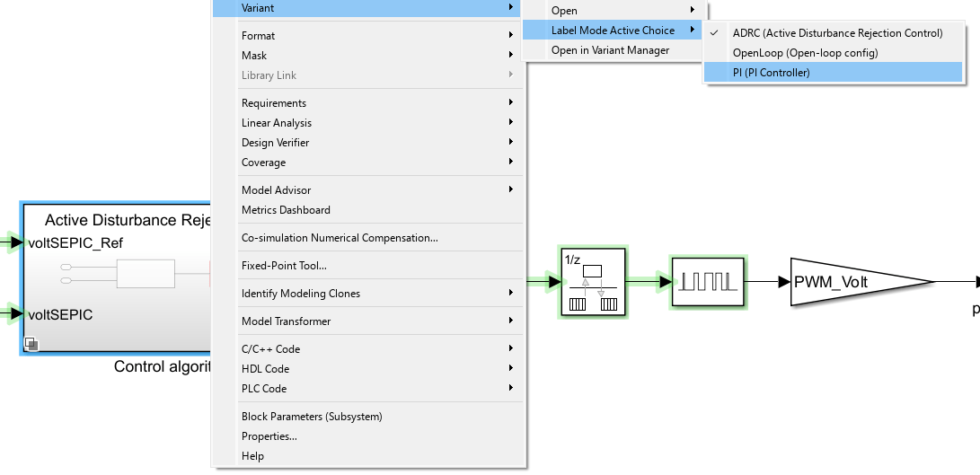Open Metrics Dashboard

pyautogui.click(x=286, y=210)
